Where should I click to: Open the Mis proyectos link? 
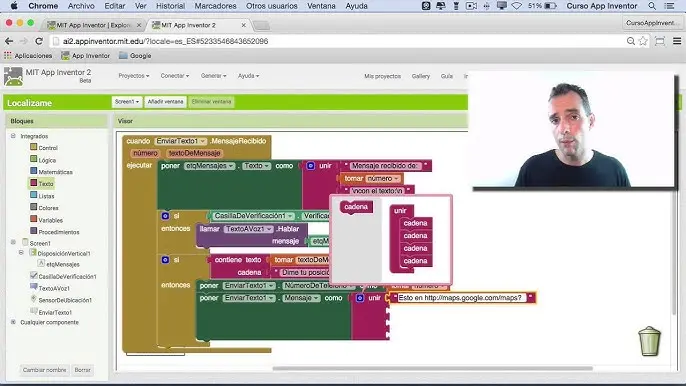[382, 76]
